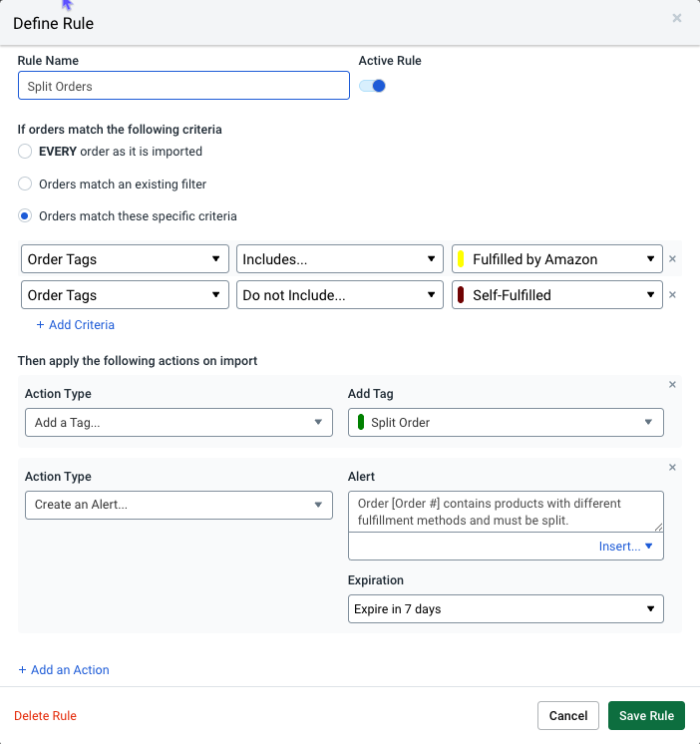Open the Self-Fulfilled tag dropdown
This screenshot has height=744, width=700.
[557, 294]
